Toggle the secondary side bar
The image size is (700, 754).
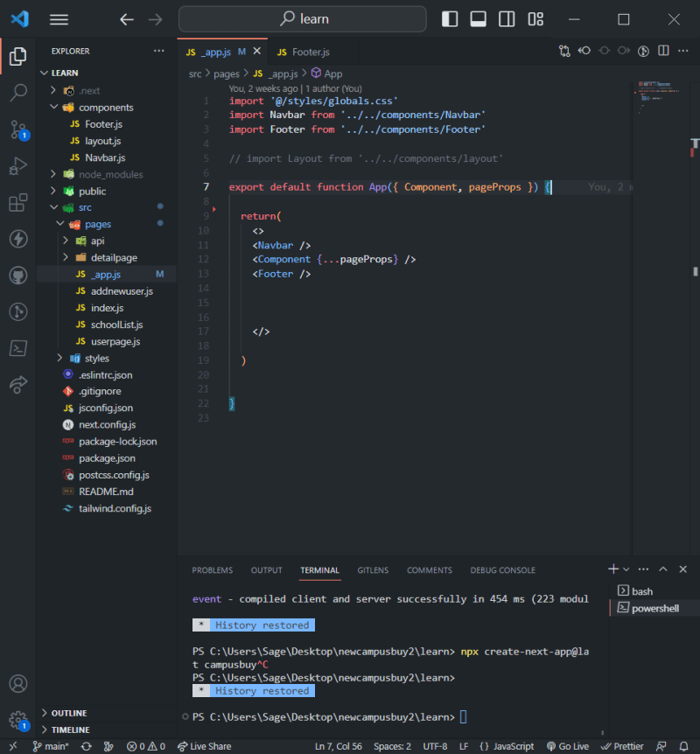tap(506, 19)
